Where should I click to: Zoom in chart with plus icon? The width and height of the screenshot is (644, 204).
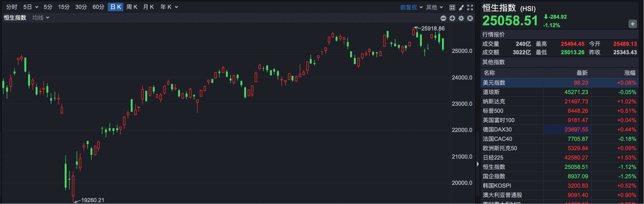pyautogui.click(x=452, y=18)
